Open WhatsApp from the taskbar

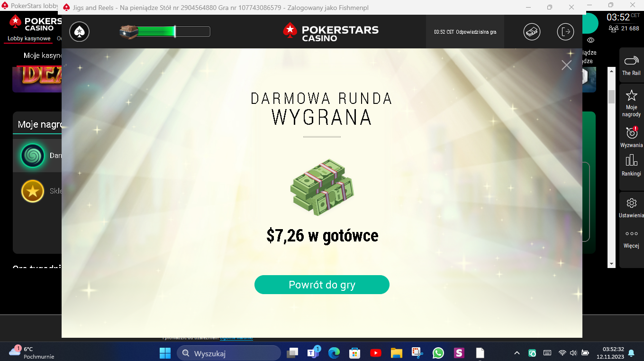438,353
